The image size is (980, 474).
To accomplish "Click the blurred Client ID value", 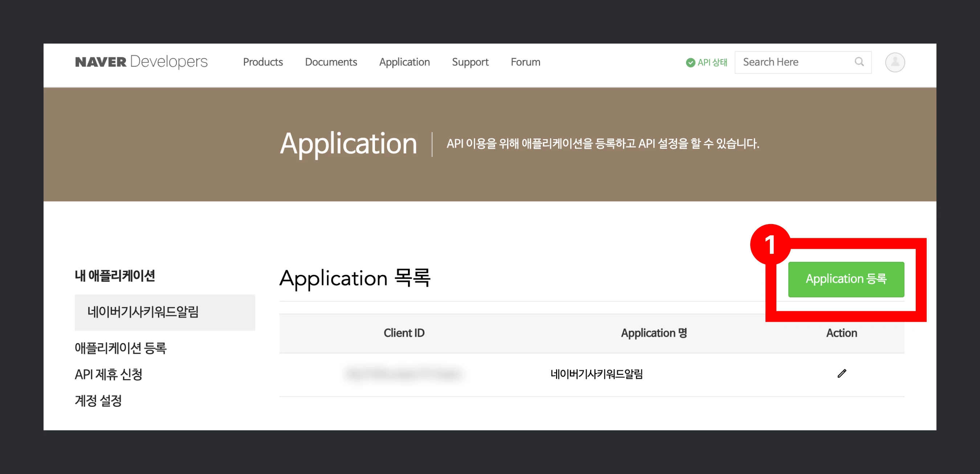I will [x=404, y=374].
